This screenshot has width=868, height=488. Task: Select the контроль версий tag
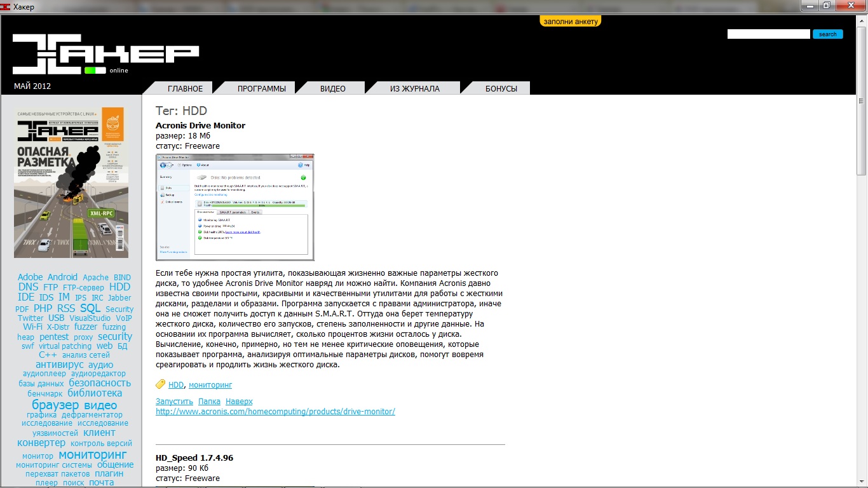click(x=101, y=444)
